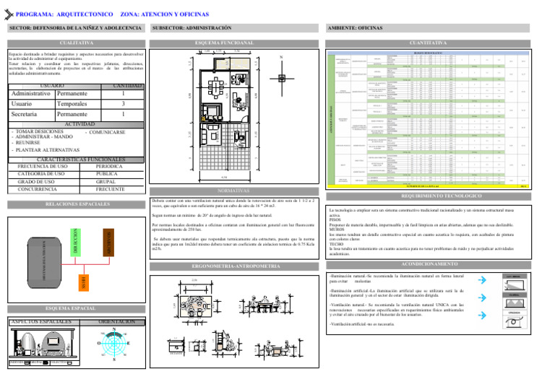Click the CUANTITATIVA section header
This screenshot has height=392, width=555.
pos(428,43)
